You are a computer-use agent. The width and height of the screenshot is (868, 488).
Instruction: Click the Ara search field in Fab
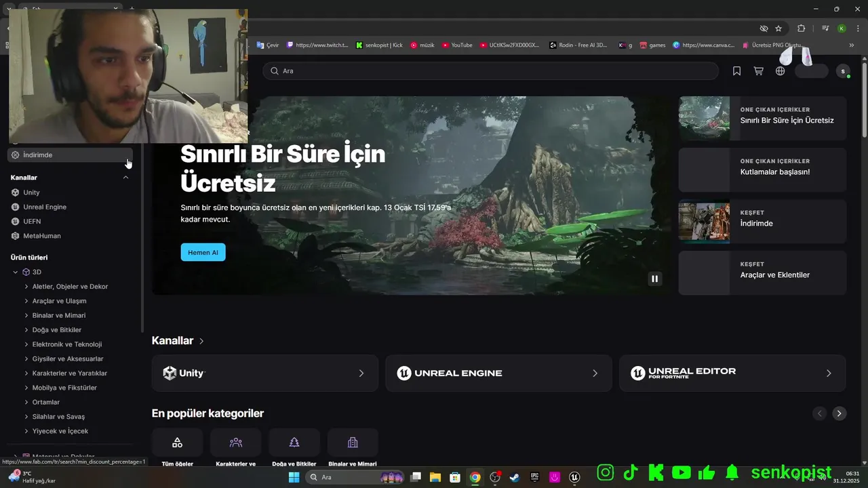[490, 71]
